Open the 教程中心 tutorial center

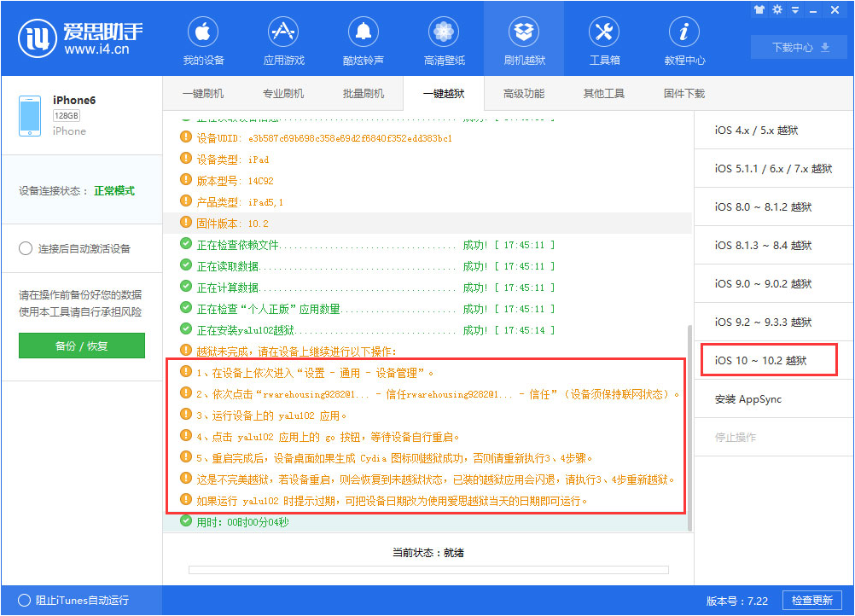(x=683, y=38)
